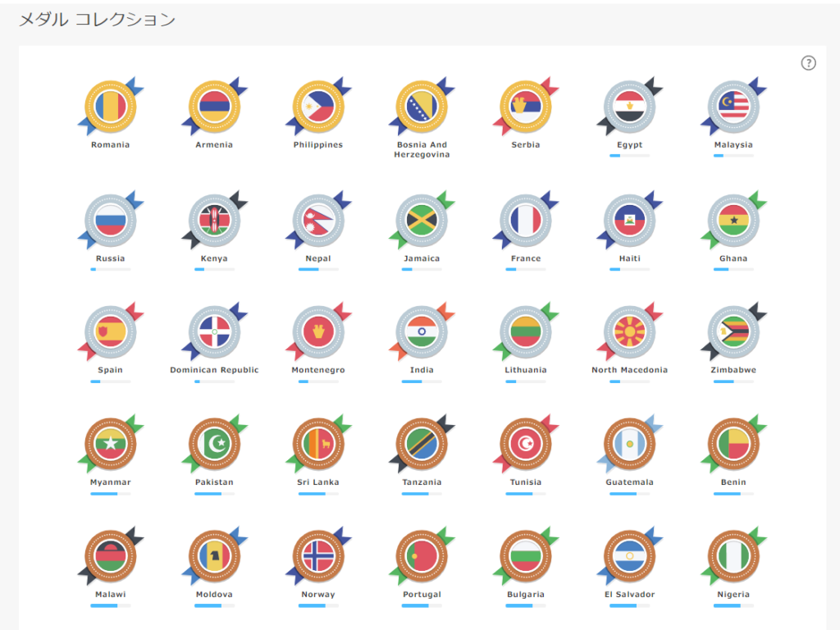Click the メダル コレクション page heading
The height and width of the screenshot is (630, 840).
(97, 20)
